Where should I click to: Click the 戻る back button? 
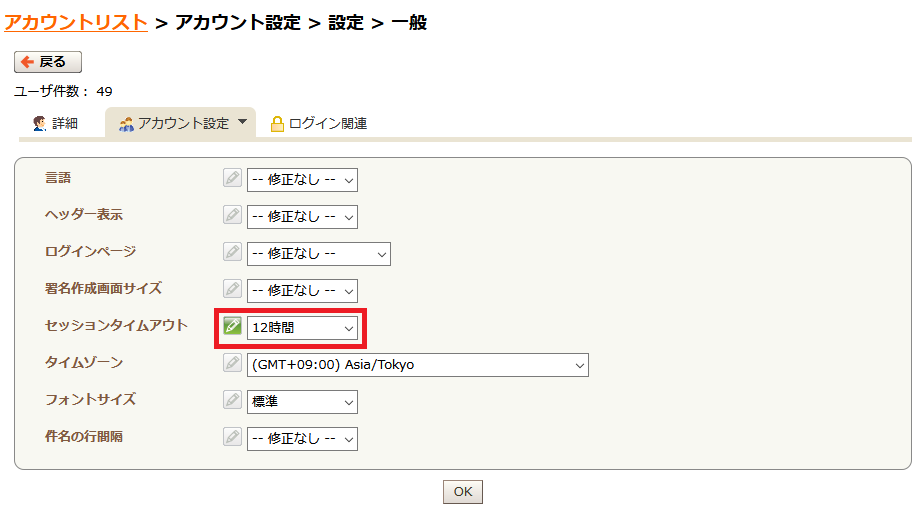(x=48, y=61)
